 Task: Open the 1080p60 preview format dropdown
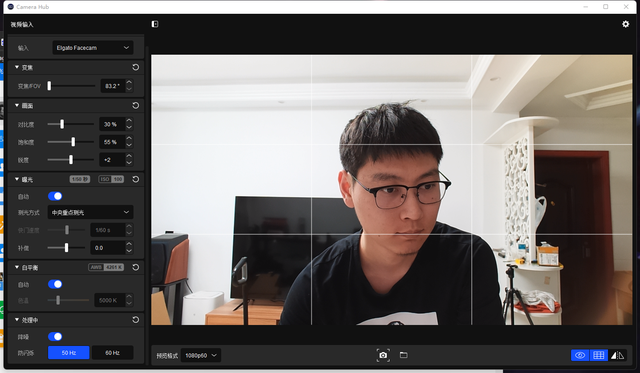(200, 355)
